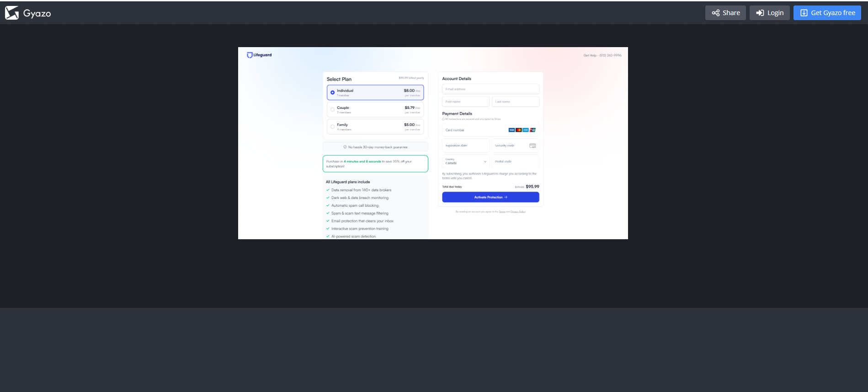Click the Login arrow icon
The width and height of the screenshot is (868, 392).
pyautogui.click(x=760, y=13)
